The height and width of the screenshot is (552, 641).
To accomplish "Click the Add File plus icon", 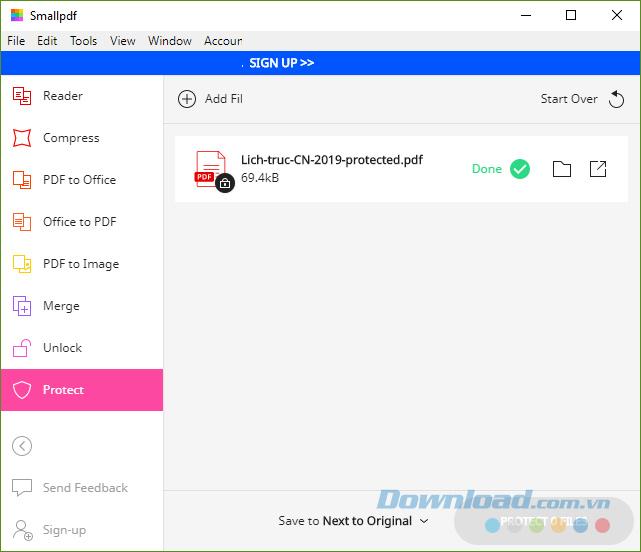I will click(187, 99).
